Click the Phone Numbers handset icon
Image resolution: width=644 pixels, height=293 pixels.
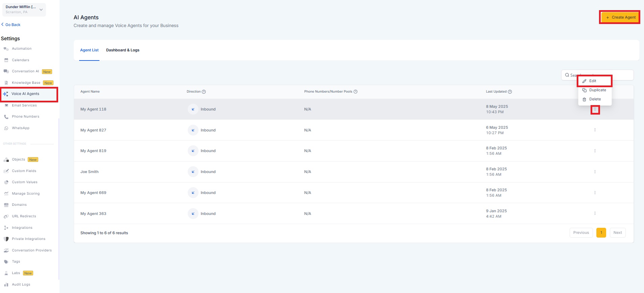(6, 117)
